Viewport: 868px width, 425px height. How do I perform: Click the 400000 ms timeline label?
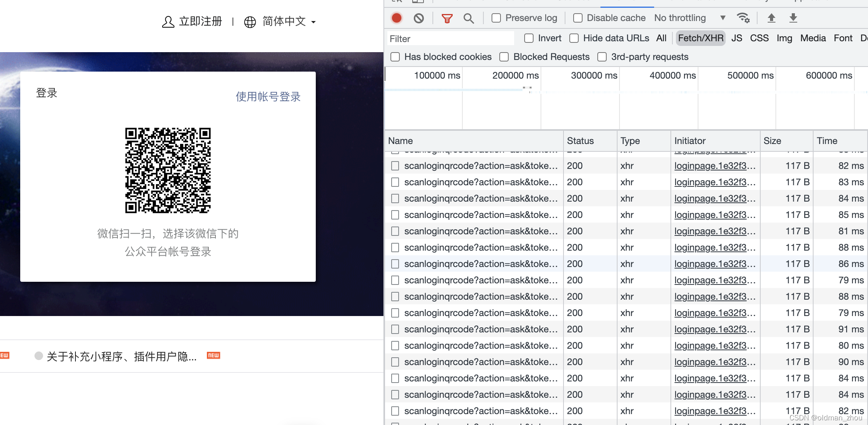672,76
